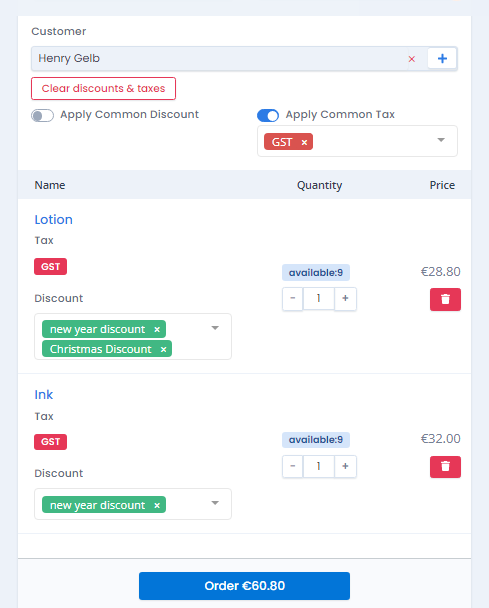Screen dimensions: 489x608
Task: Open the Ink discount dropdown
Action: pyautogui.click(x=215, y=503)
